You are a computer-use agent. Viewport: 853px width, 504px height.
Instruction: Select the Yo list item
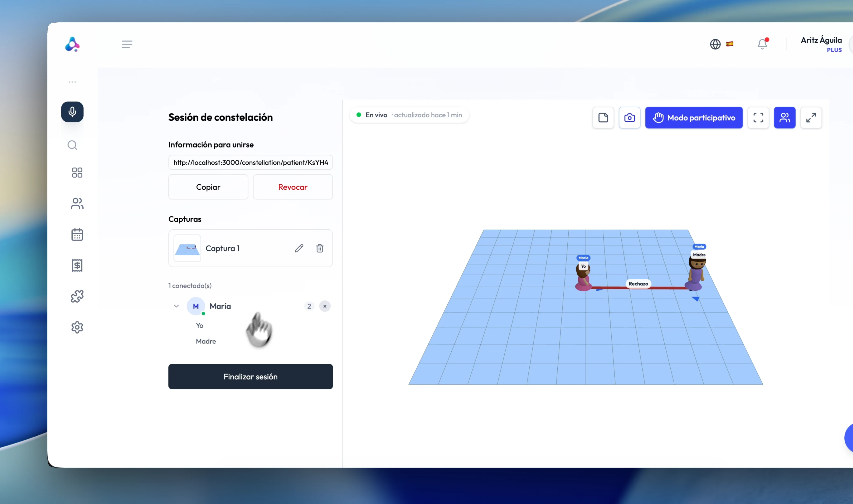[199, 325]
